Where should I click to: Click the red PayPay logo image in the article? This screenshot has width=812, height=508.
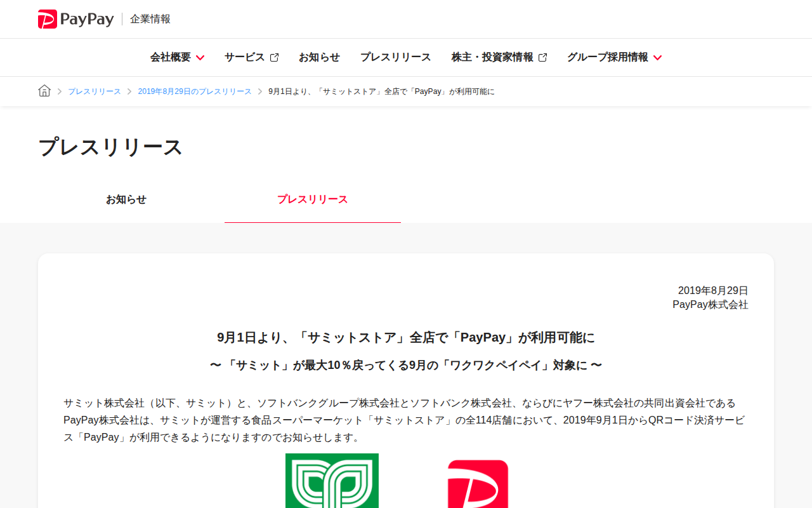(x=478, y=484)
